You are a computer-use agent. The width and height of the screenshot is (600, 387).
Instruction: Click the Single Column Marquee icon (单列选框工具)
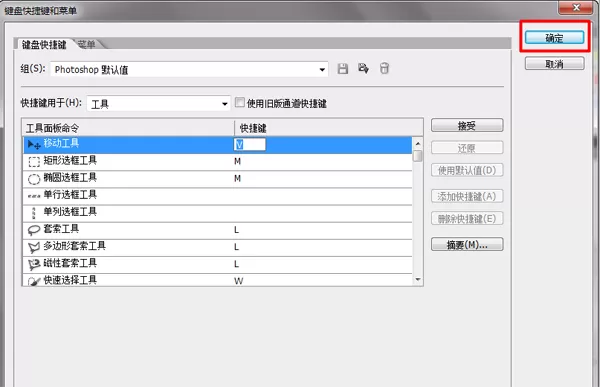click(34, 213)
